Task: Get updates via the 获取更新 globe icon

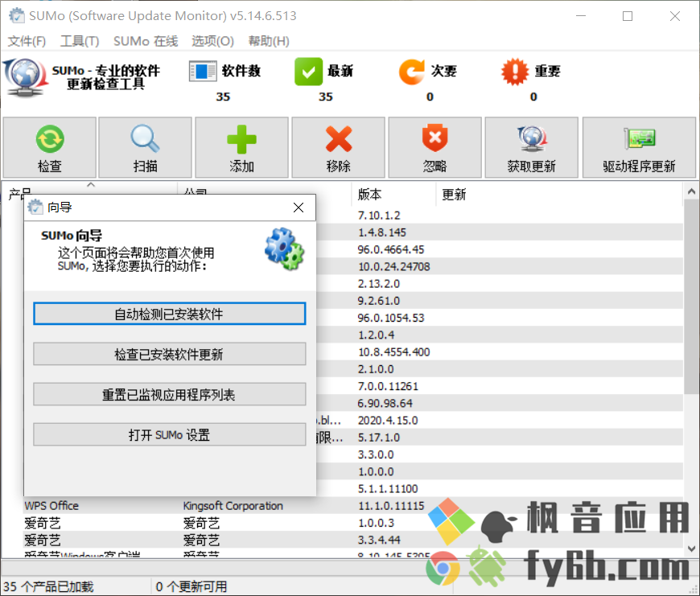Action: pos(532,138)
